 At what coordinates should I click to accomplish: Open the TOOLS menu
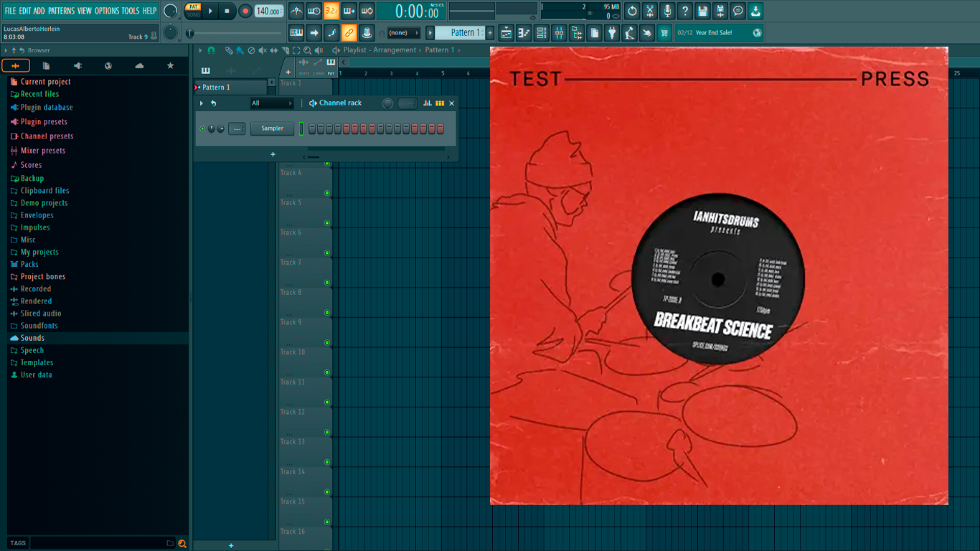pyautogui.click(x=131, y=11)
